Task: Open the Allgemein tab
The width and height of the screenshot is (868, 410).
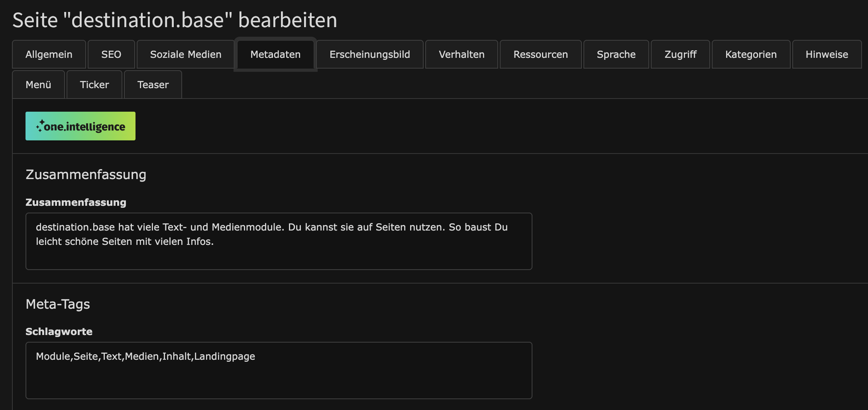Action: tap(49, 54)
